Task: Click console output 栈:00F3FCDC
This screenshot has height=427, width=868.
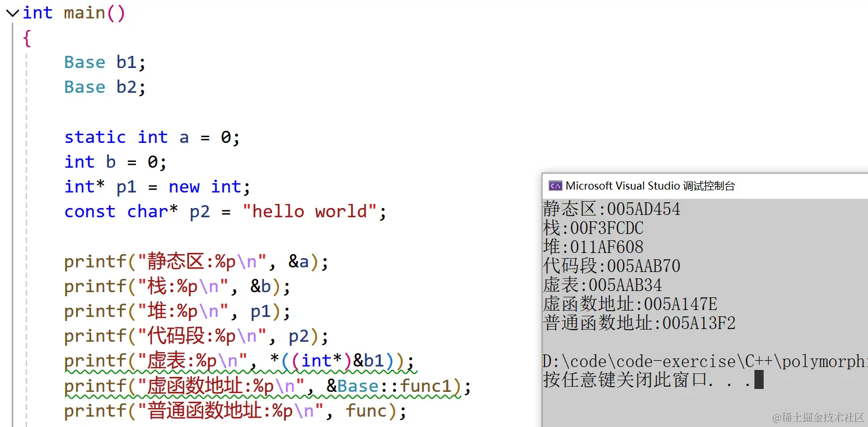Action: click(x=593, y=228)
